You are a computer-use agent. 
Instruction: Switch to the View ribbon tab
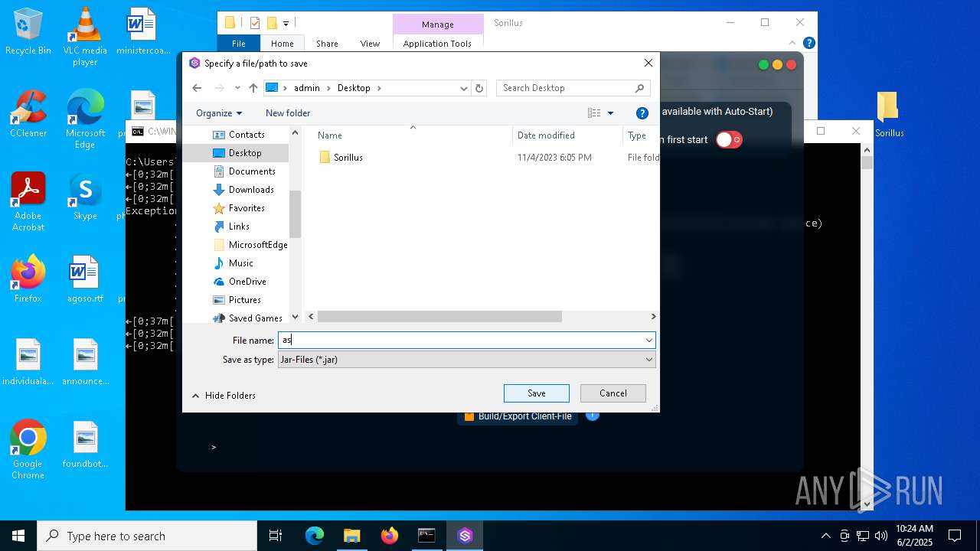370,44
